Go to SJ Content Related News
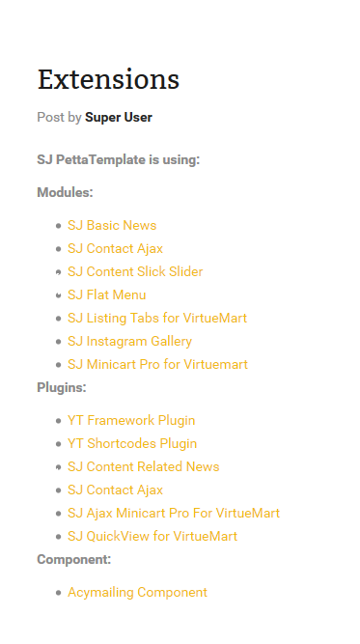 [x=143, y=466]
